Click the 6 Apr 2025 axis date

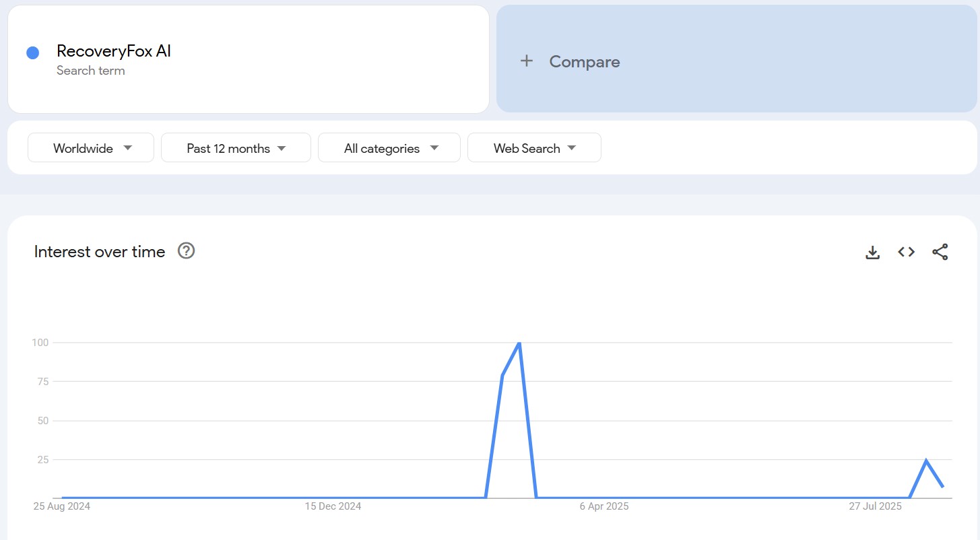(604, 506)
